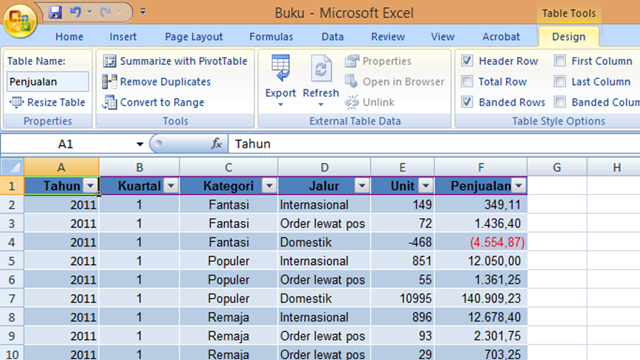Click the Convert to Range label
Viewport: 640px width, 360px height.
tap(162, 102)
